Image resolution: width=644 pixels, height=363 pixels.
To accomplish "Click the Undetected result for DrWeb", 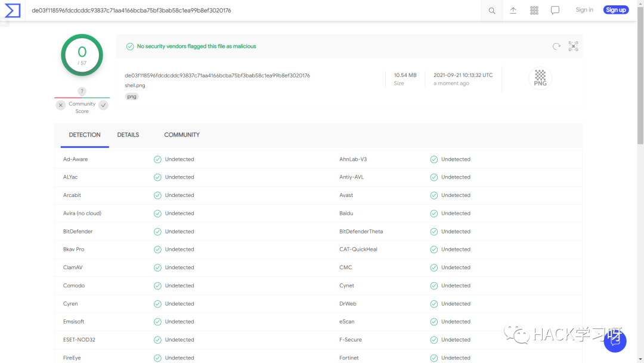I will coord(456,304).
